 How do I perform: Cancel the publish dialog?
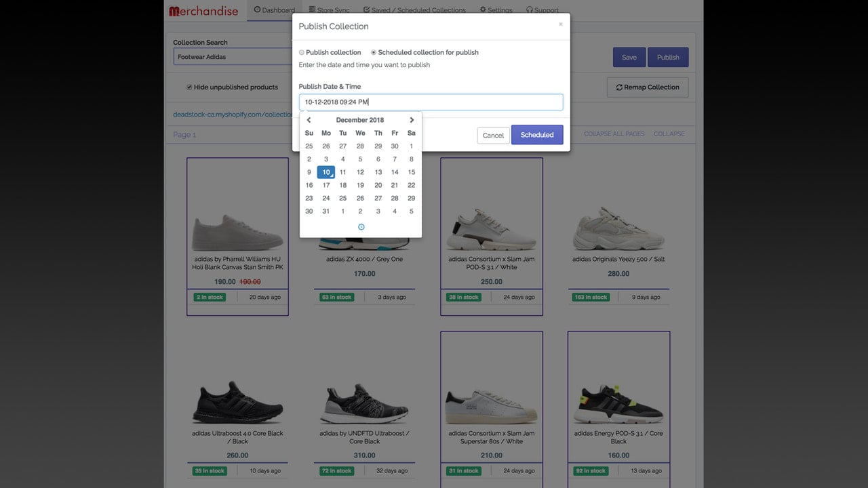click(x=493, y=136)
